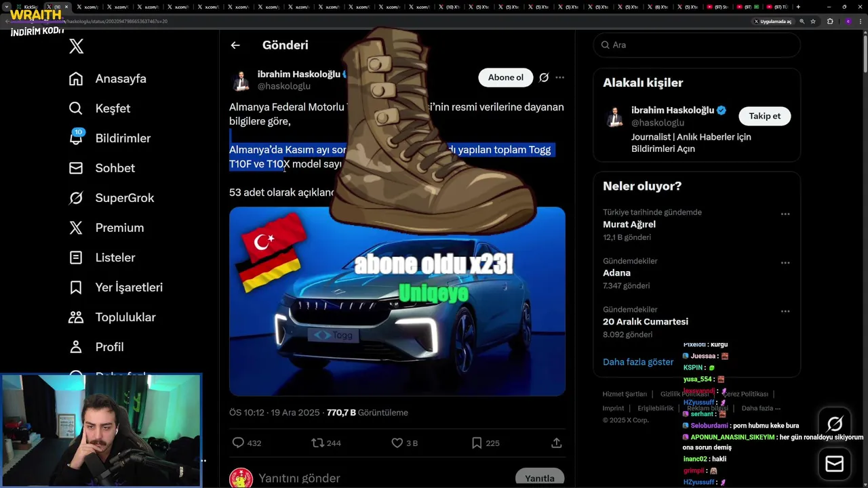Image resolution: width=868 pixels, height=488 pixels.
Task: Open Erişilebilirlik footer link
Action: pyautogui.click(x=655, y=408)
